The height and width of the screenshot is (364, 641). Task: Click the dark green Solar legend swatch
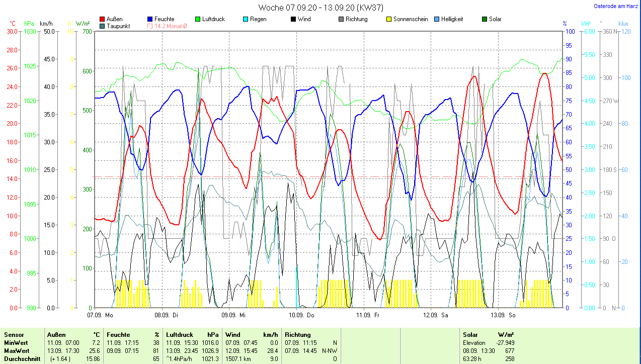click(484, 20)
